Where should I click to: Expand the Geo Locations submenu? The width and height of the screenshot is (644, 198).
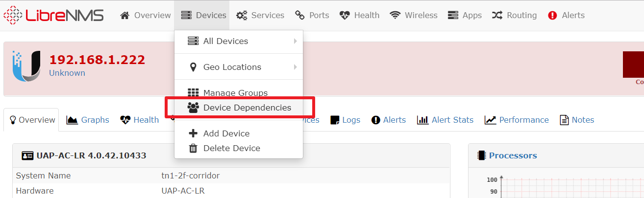[x=239, y=67]
